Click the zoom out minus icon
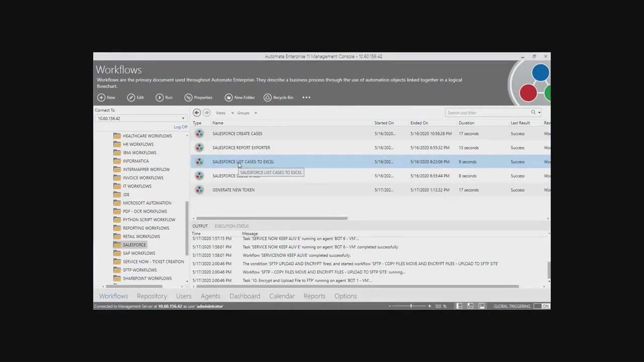 click(389, 306)
